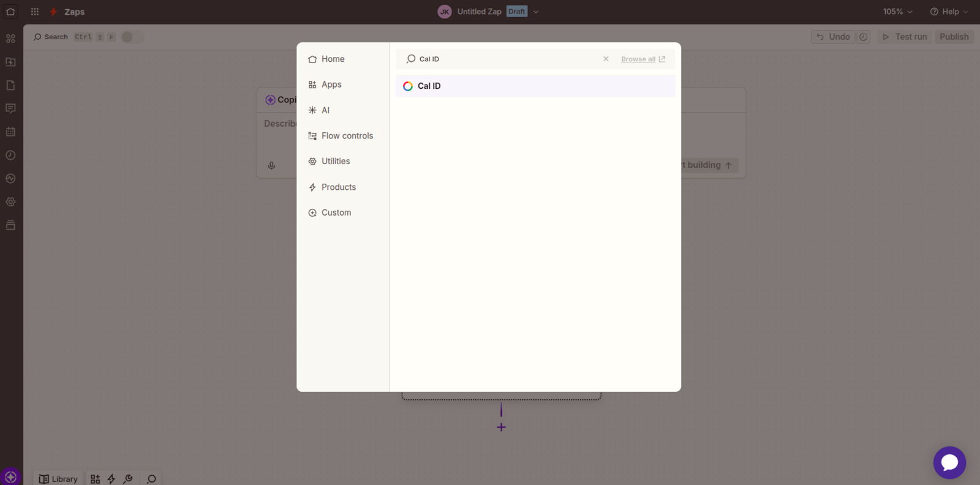This screenshot has height=485, width=980.
Task: Open the live chat bubble widget
Action: pos(949,462)
